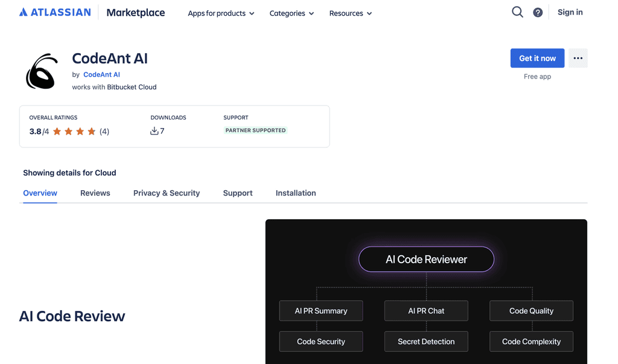Image resolution: width=618 pixels, height=364 pixels.
Task: Expand the Resources dropdown
Action: click(350, 13)
